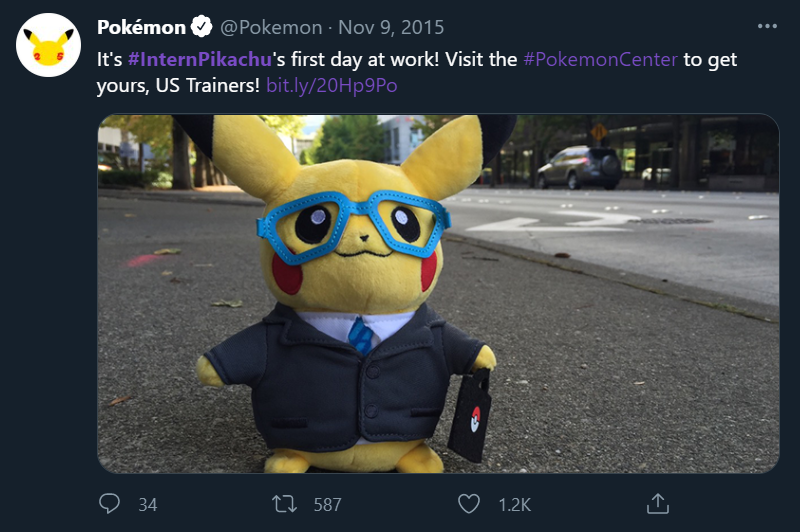The width and height of the screenshot is (800, 532).
Task: Click Pikachu's blue striped tie in the photo
Action: point(361,335)
